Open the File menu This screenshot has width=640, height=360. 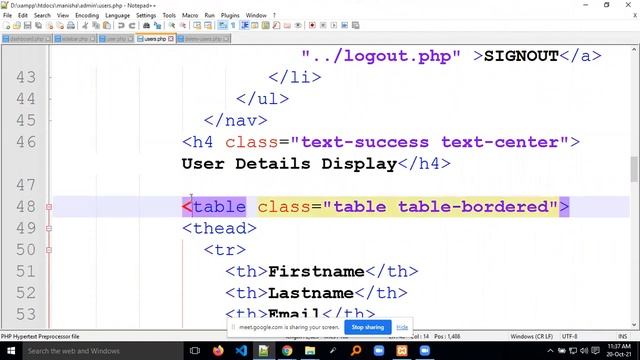(7, 15)
